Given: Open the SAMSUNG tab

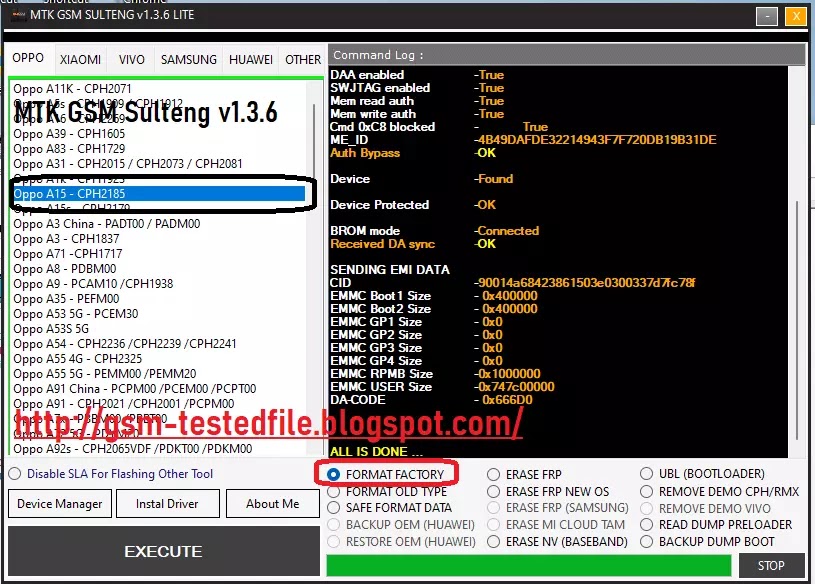Looking at the screenshot, I should click(x=189, y=60).
